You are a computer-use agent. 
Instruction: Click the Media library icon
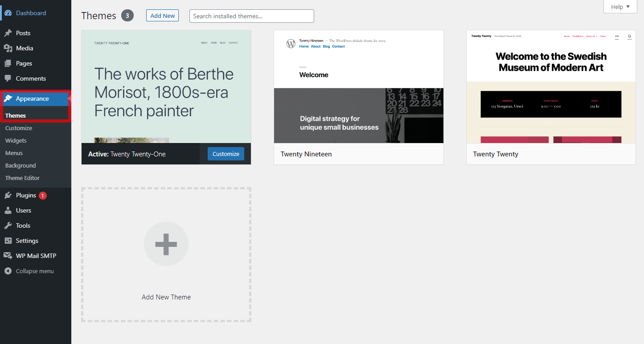(8, 48)
